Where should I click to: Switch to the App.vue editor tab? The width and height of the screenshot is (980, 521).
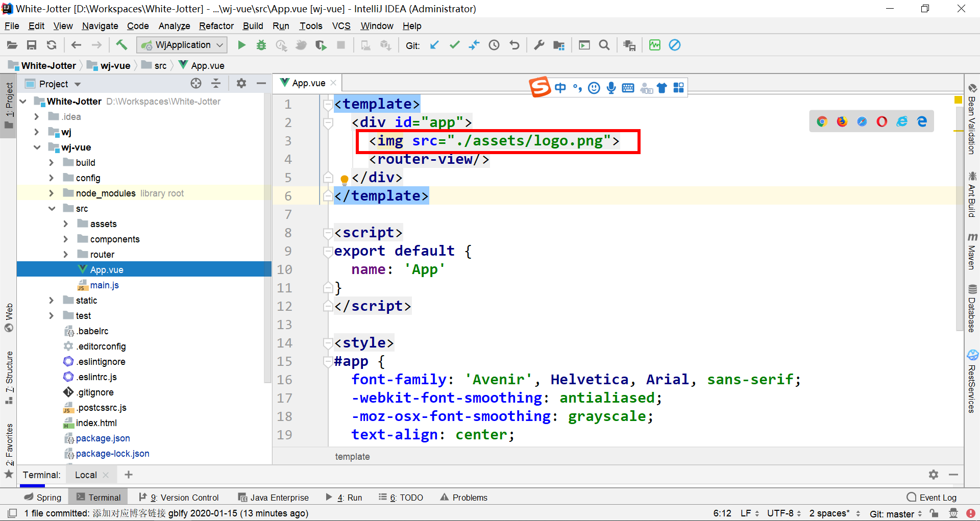tap(308, 83)
